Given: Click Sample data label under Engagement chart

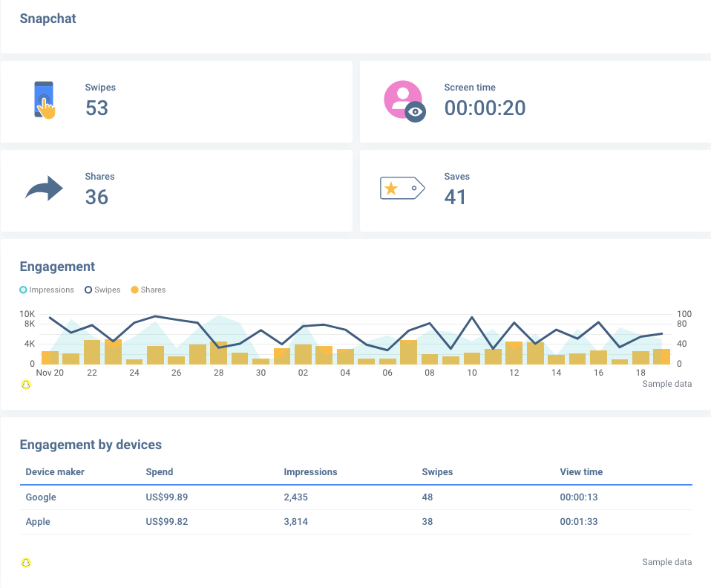Looking at the screenshot, I should point(666,384).
